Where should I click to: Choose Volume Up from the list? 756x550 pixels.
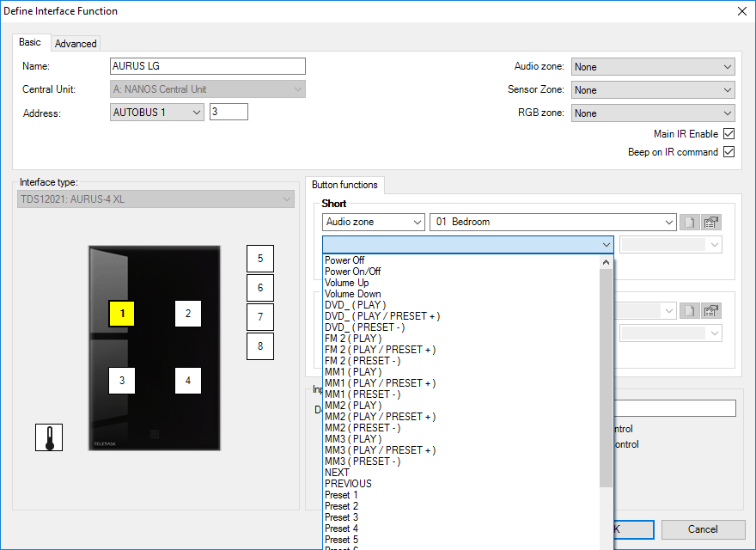[347, 283]
